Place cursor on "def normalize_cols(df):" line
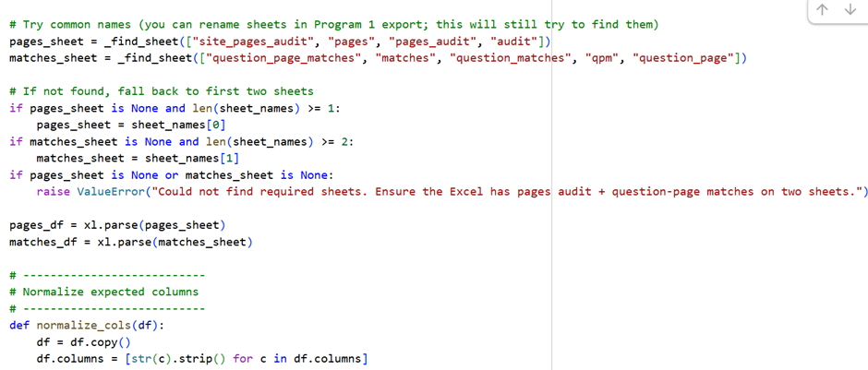The height and width of the screenshot is (370, 868). pos(92,325)
